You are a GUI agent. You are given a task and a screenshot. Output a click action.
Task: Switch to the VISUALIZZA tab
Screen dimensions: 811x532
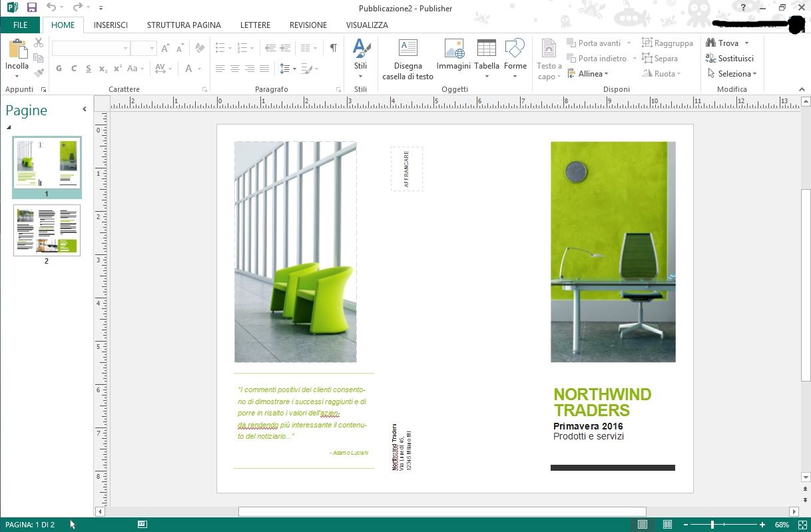tap(367, 25)
